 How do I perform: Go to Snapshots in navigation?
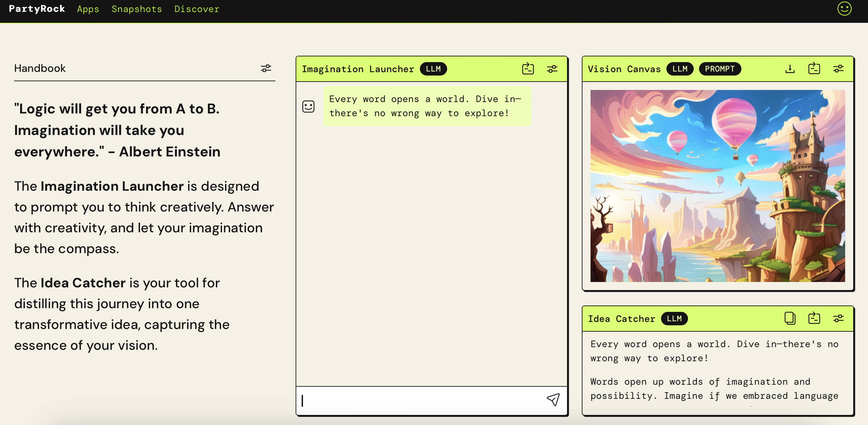pos(136,9)
